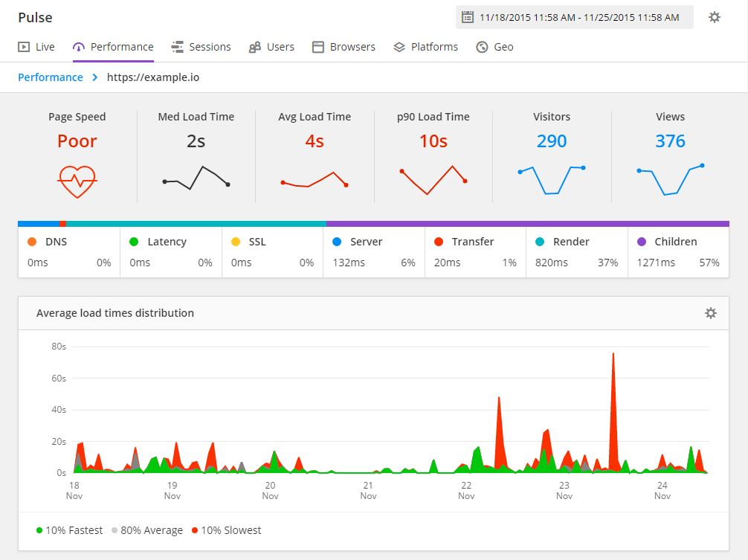Image resolution: width=748 pixels, height=560 pixels.
Task: Click the https://example.io breadcrumb link
Action: pyautogui.click(x=153, y=77)
